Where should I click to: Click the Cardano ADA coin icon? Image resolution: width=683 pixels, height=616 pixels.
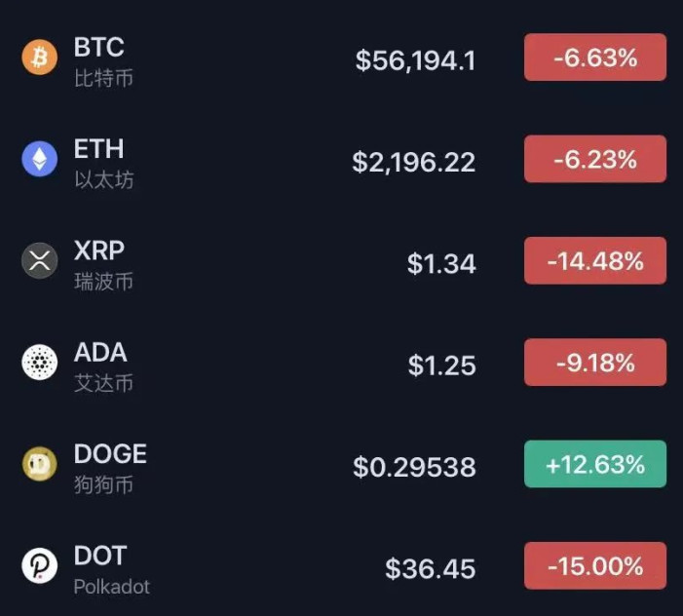point(40,363)
